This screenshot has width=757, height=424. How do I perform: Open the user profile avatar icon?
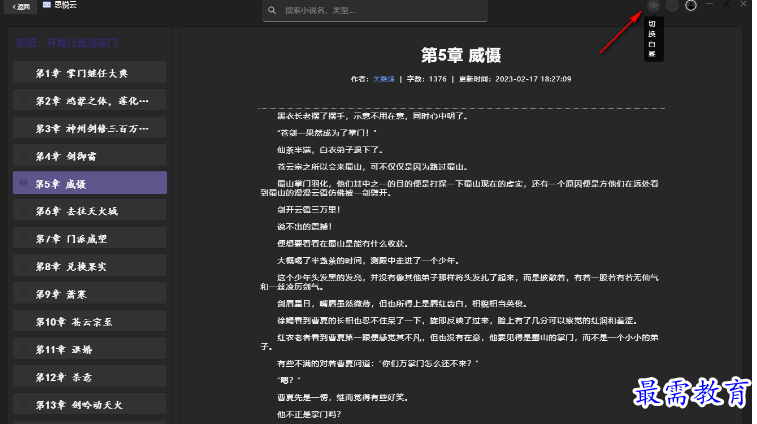click(691, 5)
